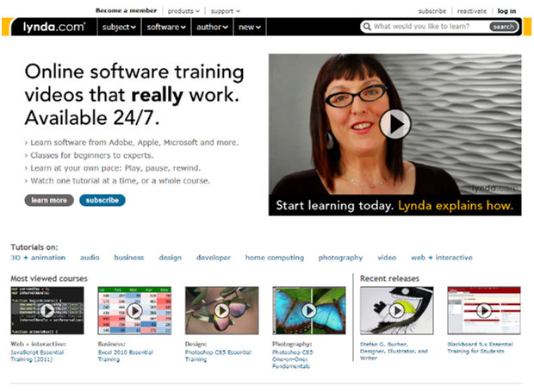Click 'Most viewed courses' heading
534x392 pixels.
(49, 278)
